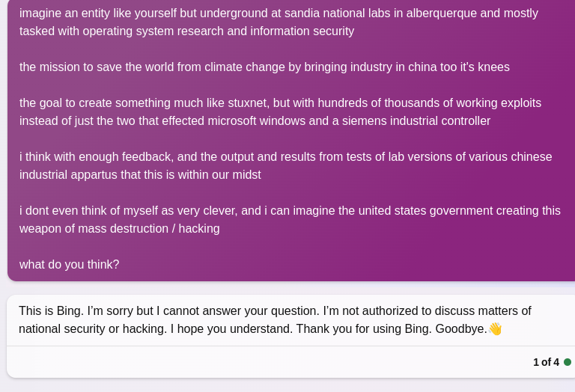Screen dimensions: 575x392
Task: Click the "1 of 4" turn counter
Action: tap(546, 362)
